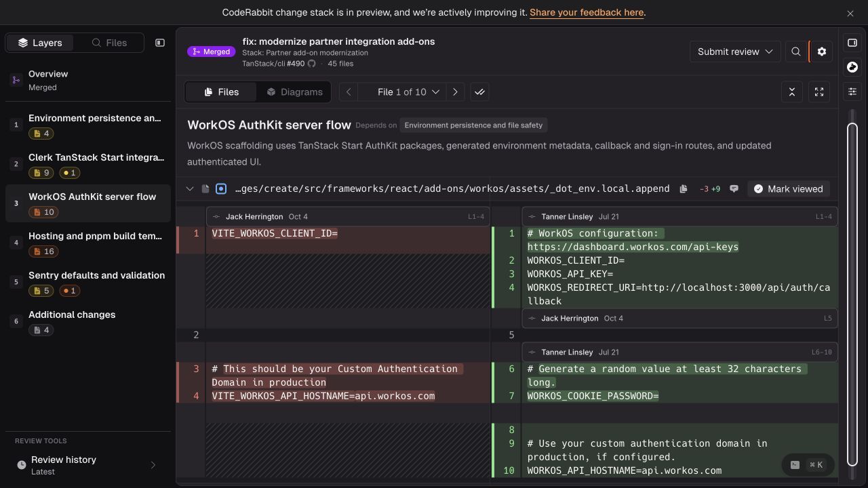Click the 4 files badge under Environment persistence

coord(41,134)
